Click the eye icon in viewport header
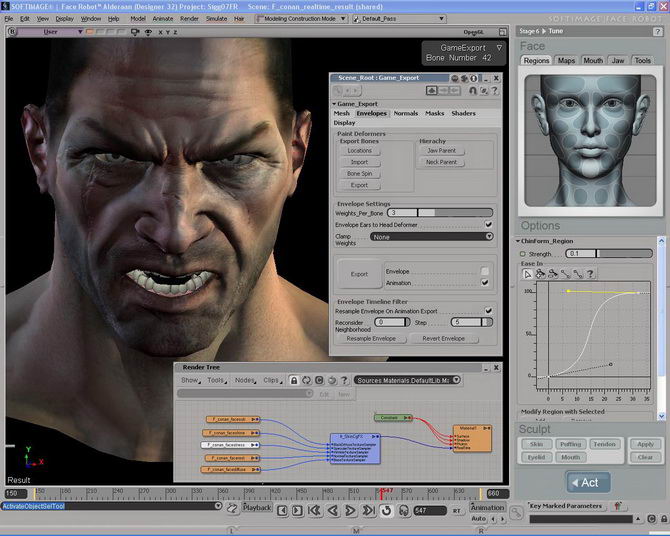Viewport: 670px width, 536px height. (x=148, y=32)
